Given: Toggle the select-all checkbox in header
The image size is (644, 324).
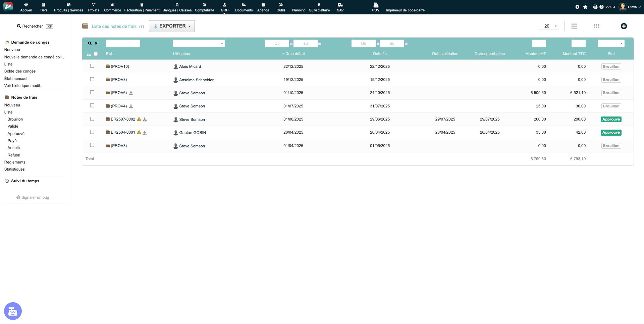Looking at the screenshot, I should pos(96,54).
